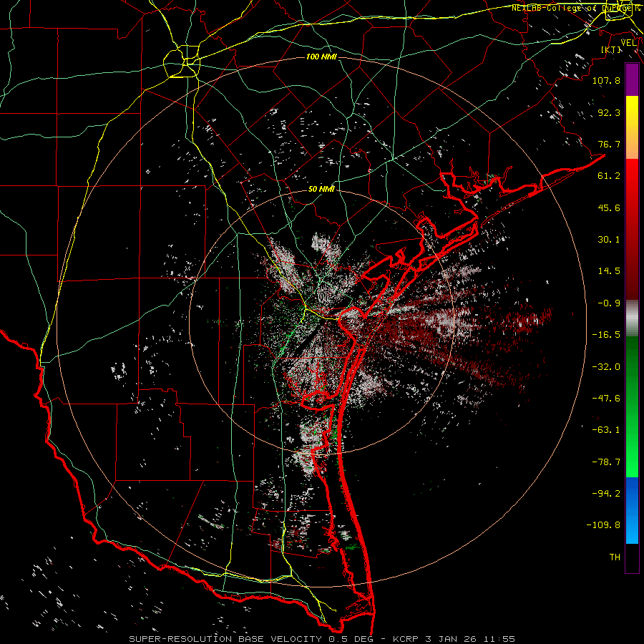
Task: Click the purple segment of velocity color bar
Action: [632, 80]
